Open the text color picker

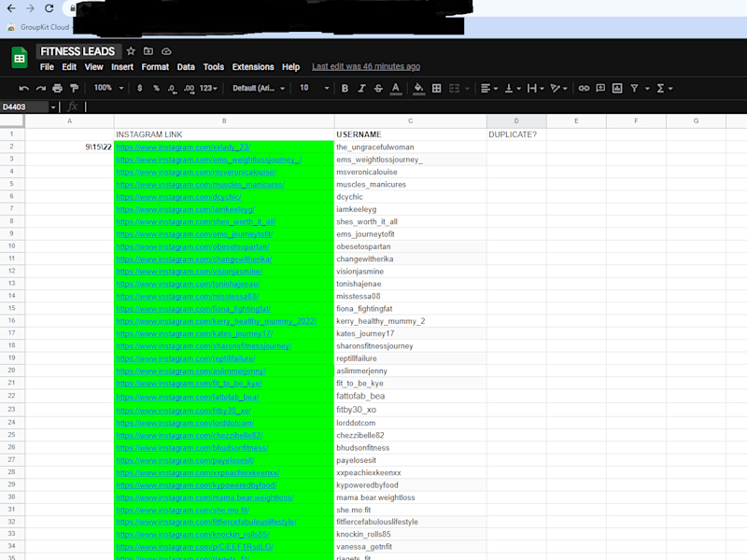[395, 89]
